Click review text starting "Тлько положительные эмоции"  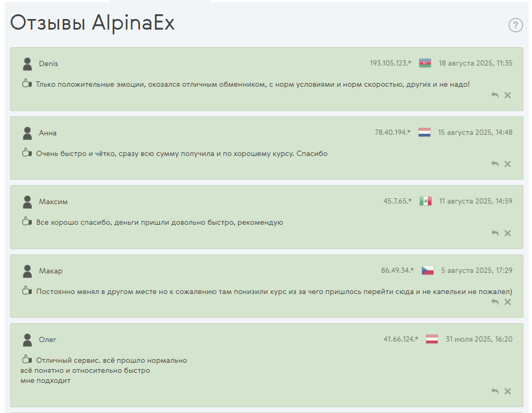[253, 85]
